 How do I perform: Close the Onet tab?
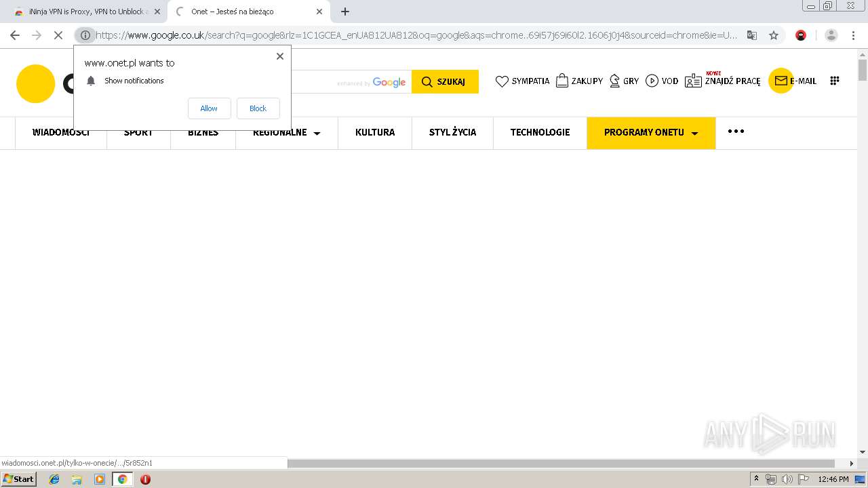coord(319,12)
